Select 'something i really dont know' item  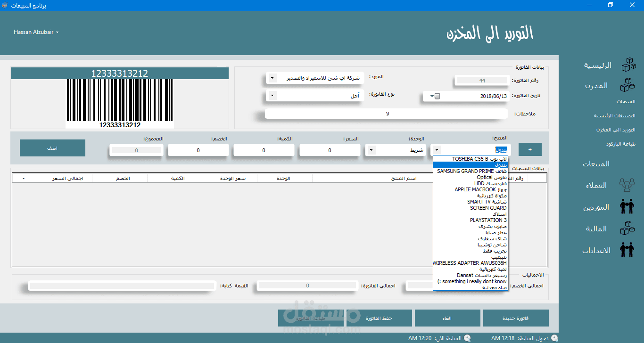(471, 281)
